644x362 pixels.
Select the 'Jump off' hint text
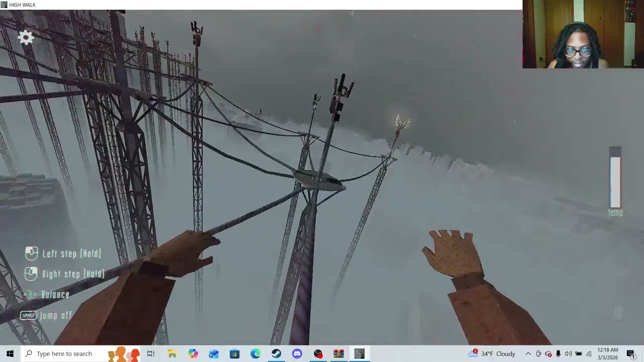click(x=56, y=316)
